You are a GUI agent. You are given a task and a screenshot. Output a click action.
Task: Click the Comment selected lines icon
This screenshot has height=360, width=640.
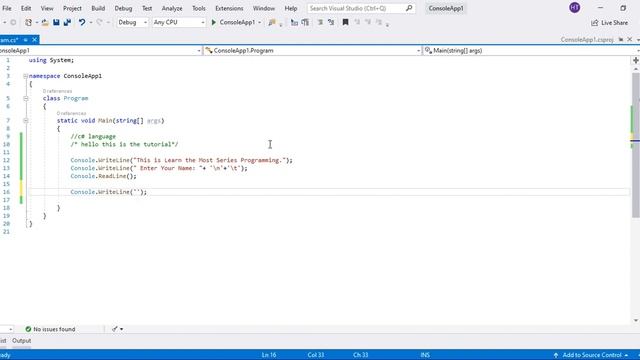(x=320, y=22)
